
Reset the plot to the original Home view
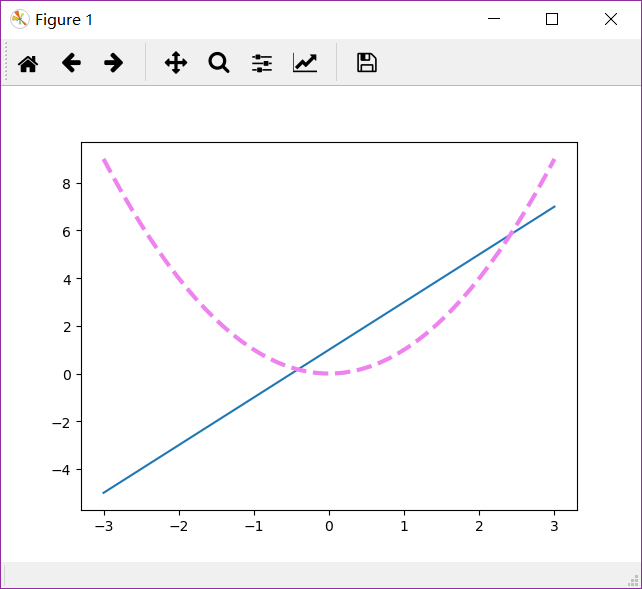tap(28, 63)
